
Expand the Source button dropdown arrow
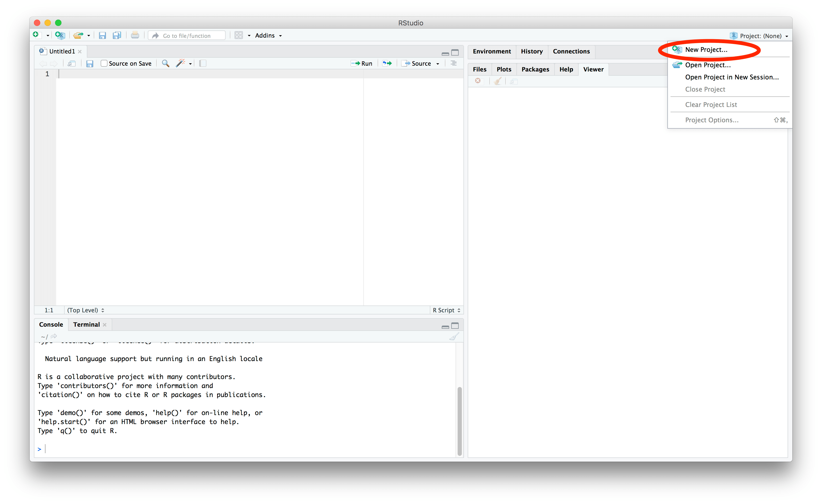(438, 64)
